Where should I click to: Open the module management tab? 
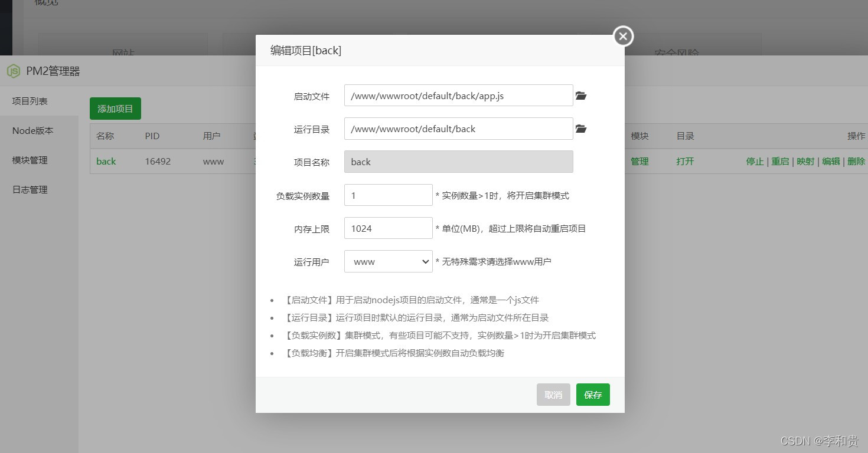[39, 160]
